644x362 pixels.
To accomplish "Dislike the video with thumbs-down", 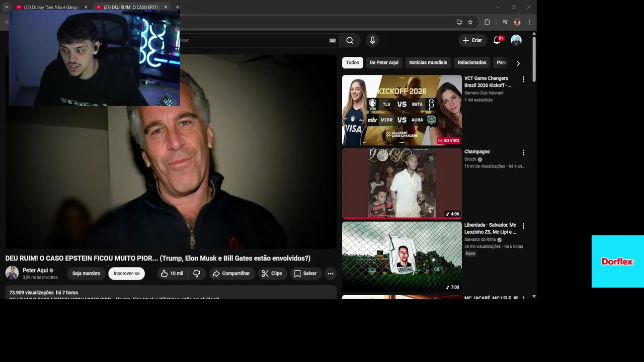I will click(x=197, y=274).
